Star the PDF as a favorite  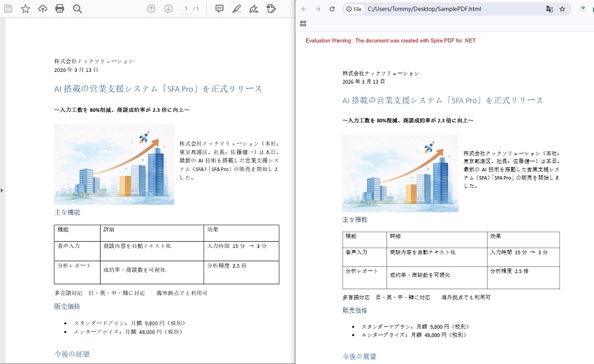[x=25, y=8]
